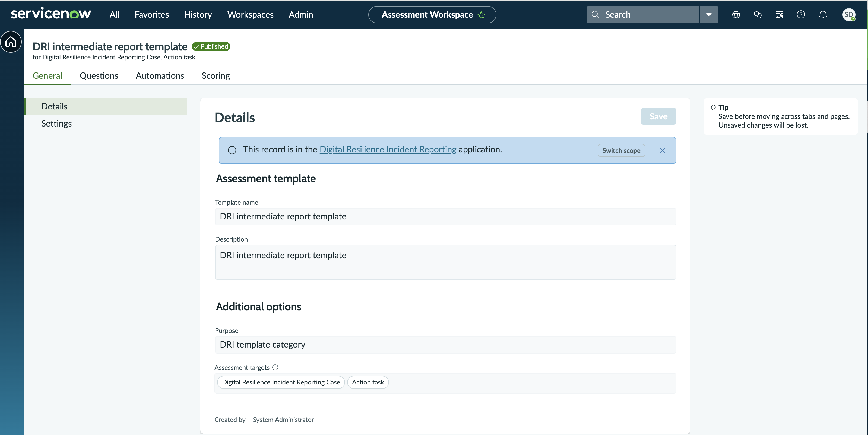Screen dimensions: 868x435
Task: Click the Switch scope button
Action: pos(621,150)
